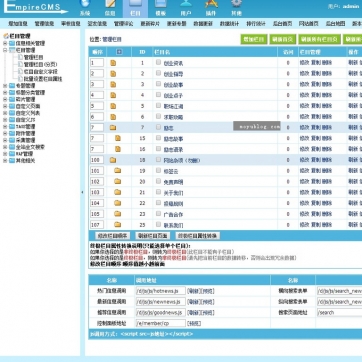Click the folder icon in row ID 7
The image size is (362, 362).
coord(113,128)
